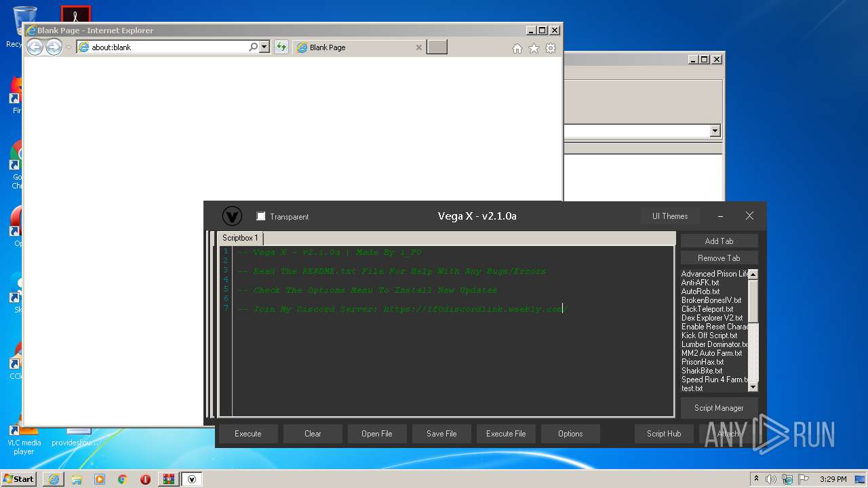The height and width of the screenshot is (488, 868).
Task: Click the network tray icon
Action: pyautogui.click(x=788, y=479)
